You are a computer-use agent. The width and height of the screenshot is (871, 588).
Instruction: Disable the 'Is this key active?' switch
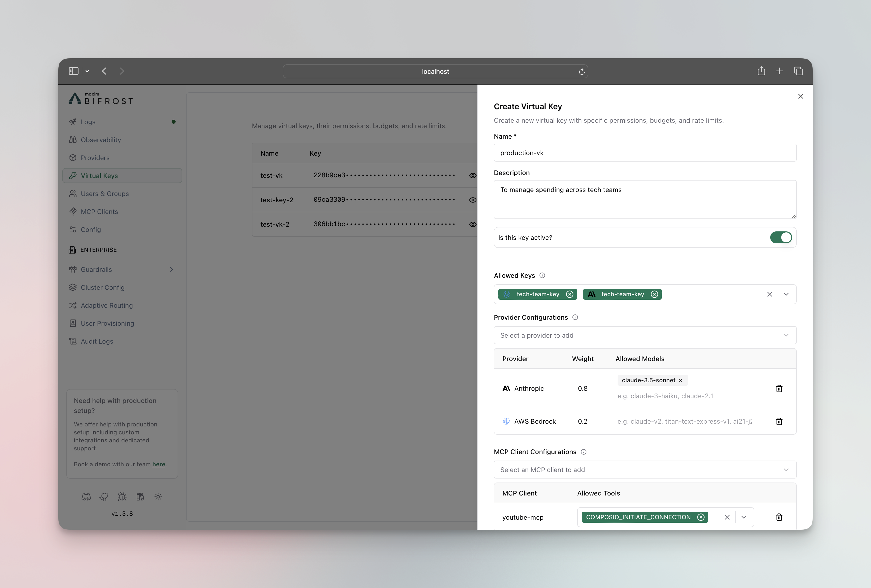click(781, 237)
